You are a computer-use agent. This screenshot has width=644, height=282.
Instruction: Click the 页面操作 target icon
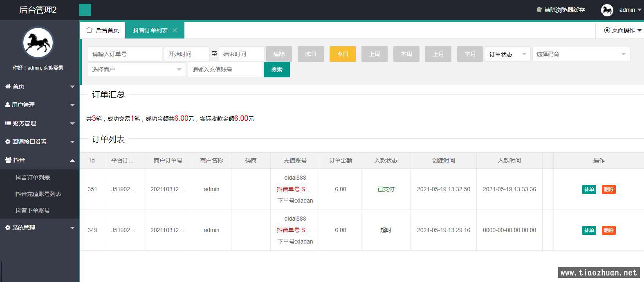(x=607, y=30)
